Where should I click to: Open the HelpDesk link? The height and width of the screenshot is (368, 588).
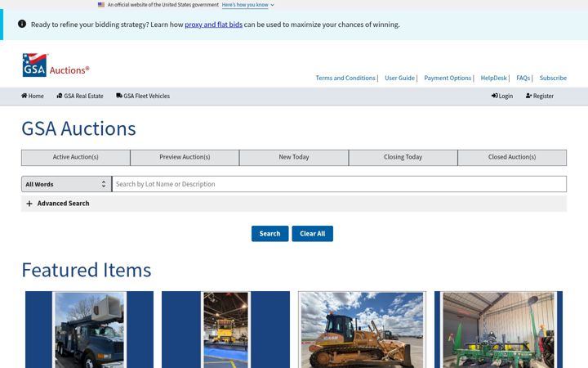click(493, 79)
